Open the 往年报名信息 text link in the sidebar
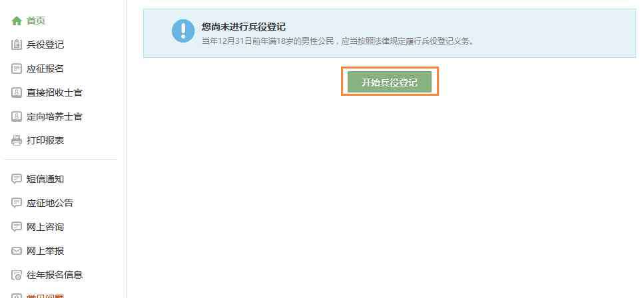Viewport: 644px width, 298px height. [x=55, y=275]
